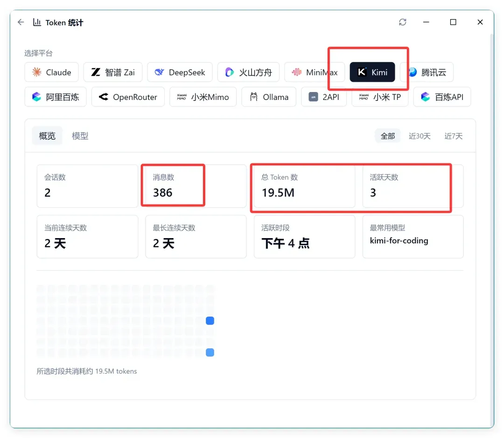This screenshot has height=438, width=504.
Task: Select the 2API platform
Action: 324,97
